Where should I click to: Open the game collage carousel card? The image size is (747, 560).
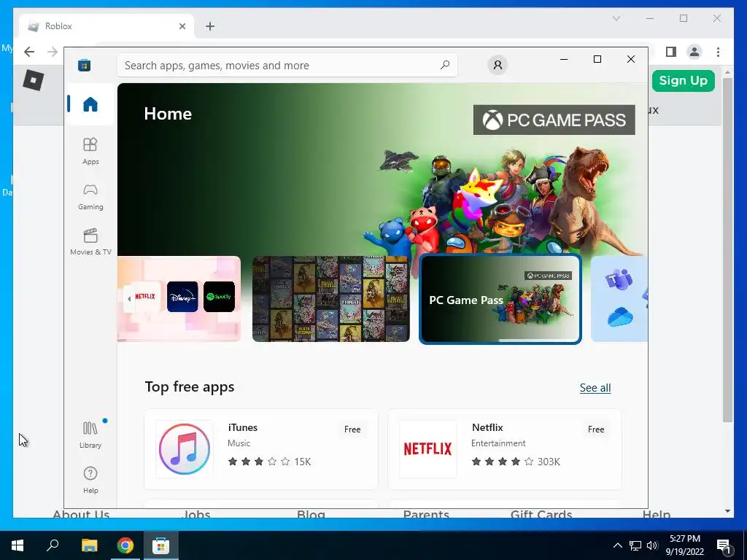(x=330, y=299)
